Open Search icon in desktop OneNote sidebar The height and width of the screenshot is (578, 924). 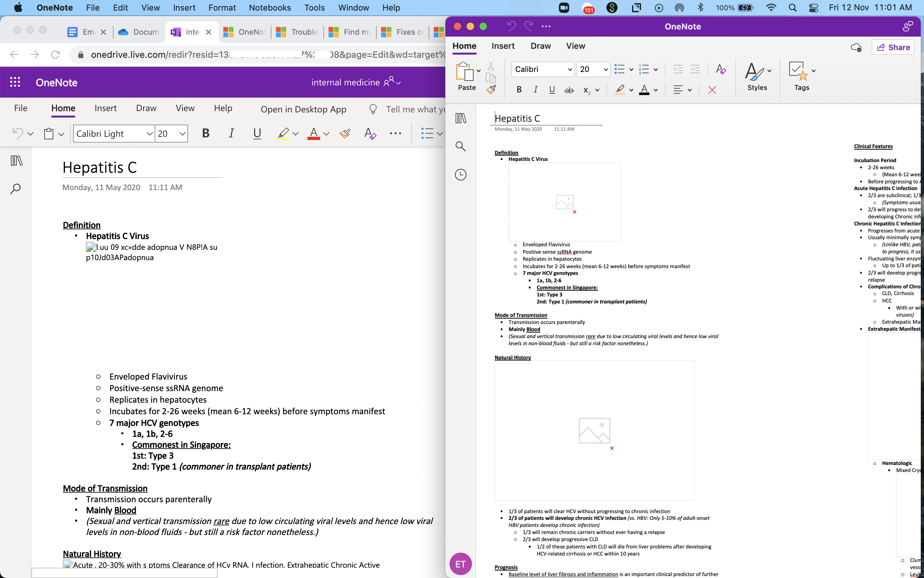pos(460,146)
